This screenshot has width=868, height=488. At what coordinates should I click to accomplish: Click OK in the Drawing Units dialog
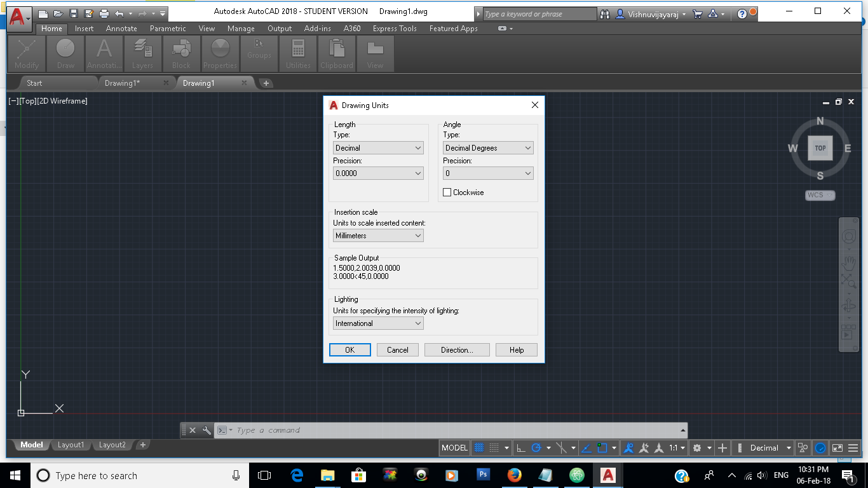[x=349, y=350]
